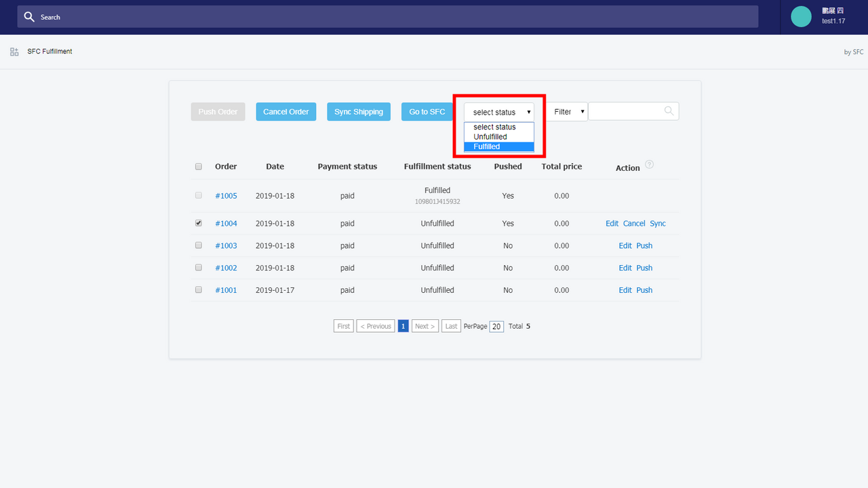Check the checkbox for order #1003
The width and height of the screenshot is (868, 488).
(199, 245)
